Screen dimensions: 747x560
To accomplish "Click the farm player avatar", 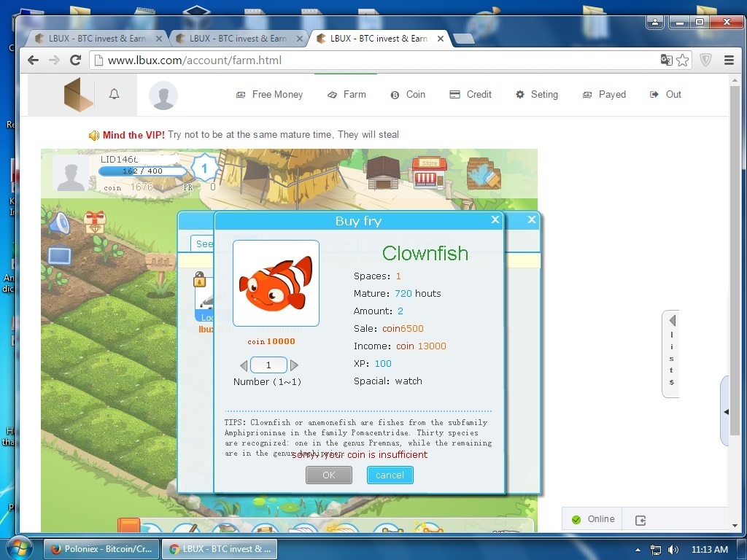I will pos(71,174).
